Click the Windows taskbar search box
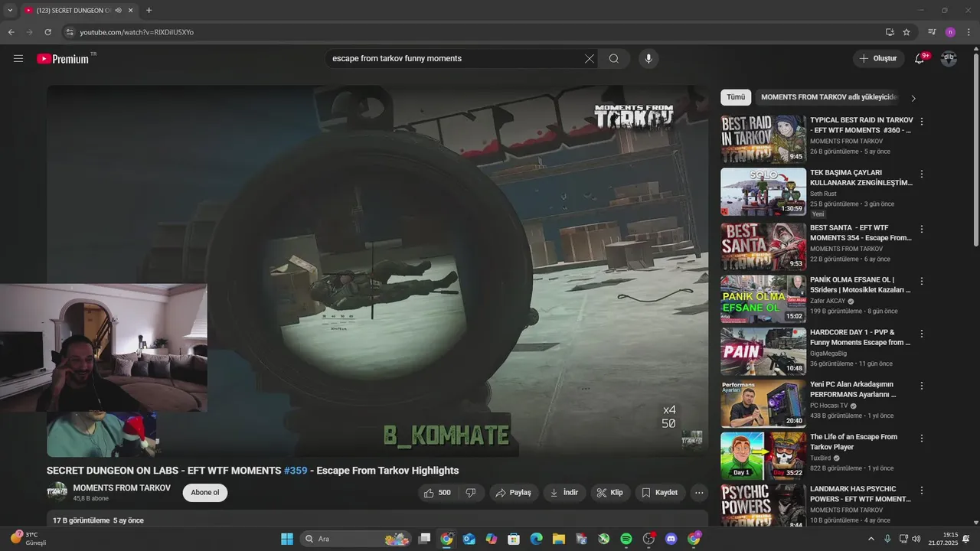 (356, 539)
